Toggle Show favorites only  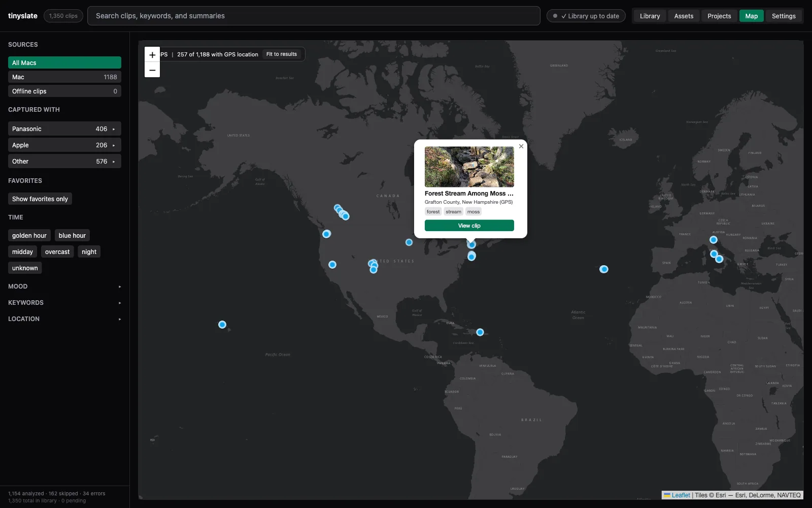(x=40, y=199)
